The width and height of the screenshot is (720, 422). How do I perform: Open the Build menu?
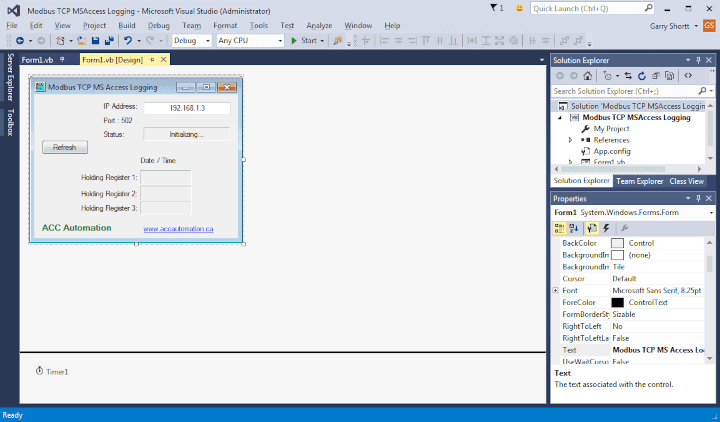[127, 26]
